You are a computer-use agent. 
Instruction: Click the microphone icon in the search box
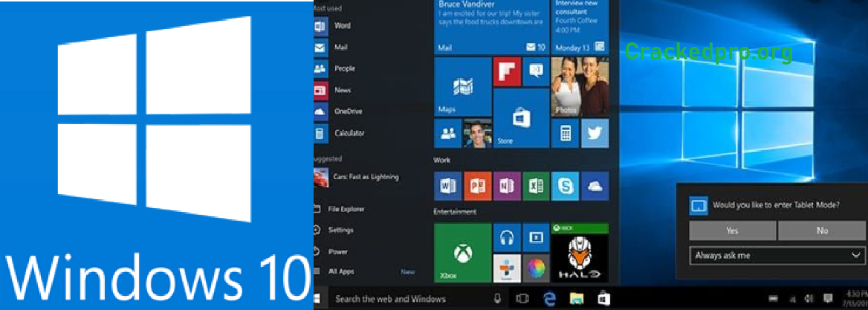(497, 298)
